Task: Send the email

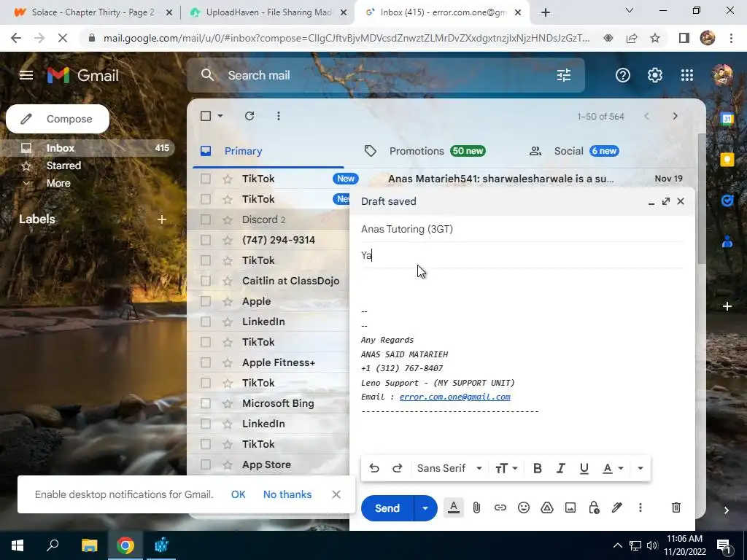Action: coord(387,508)
